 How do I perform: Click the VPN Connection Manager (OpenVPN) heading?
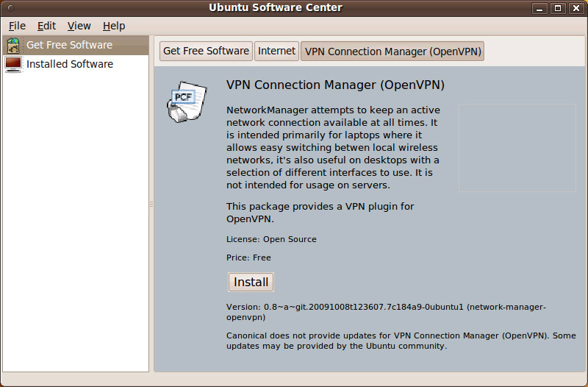335,85
